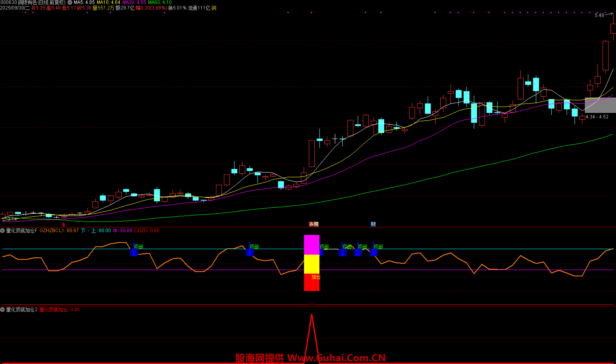Expand the 量化顶底加仓2 indicator menu arrow
Image resolution: width=616 pixels, height=364 pixels.
(x=3, y=310)
